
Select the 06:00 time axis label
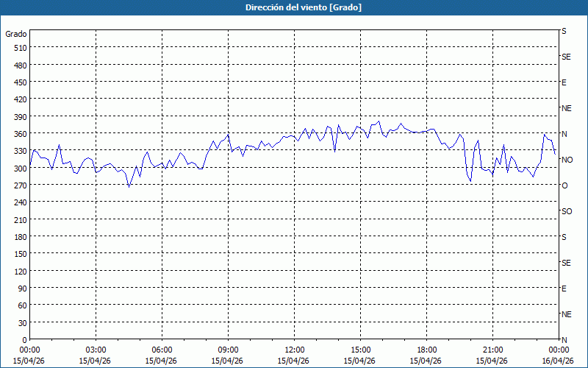162,350
